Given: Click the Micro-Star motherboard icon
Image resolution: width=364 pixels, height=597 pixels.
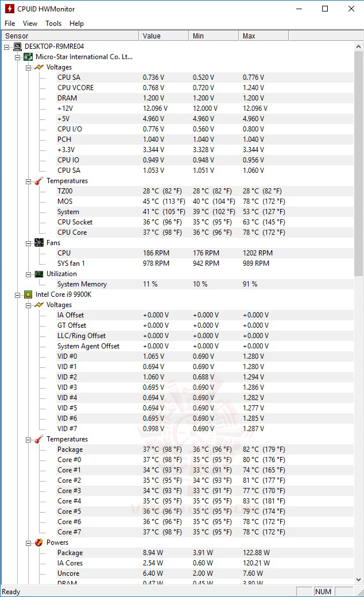Looking at the screenshot, I should (x=28, y=57).
